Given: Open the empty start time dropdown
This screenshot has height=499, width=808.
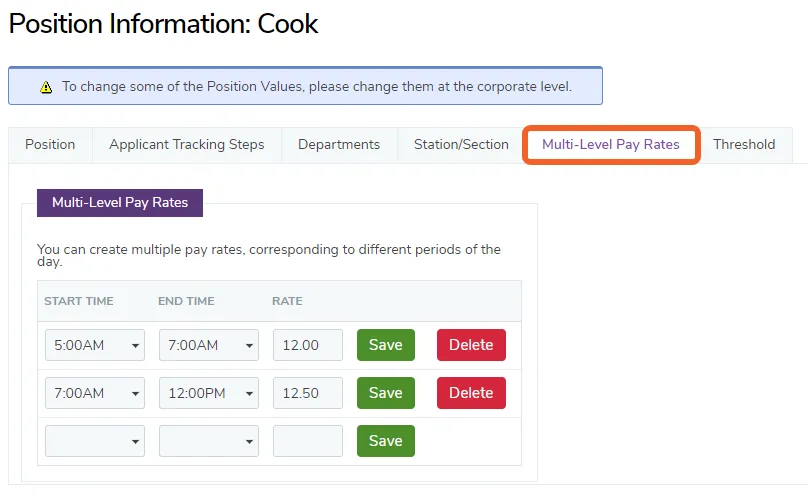Looking at the screenshot, I should [x=95, y=441].
